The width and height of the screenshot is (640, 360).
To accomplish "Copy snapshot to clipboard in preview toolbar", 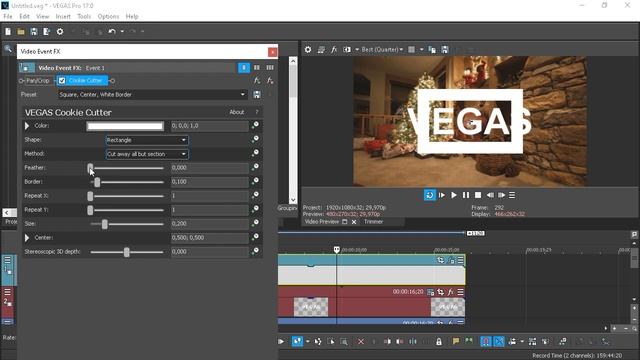I will pyautogui.click(x=432, y=49).
